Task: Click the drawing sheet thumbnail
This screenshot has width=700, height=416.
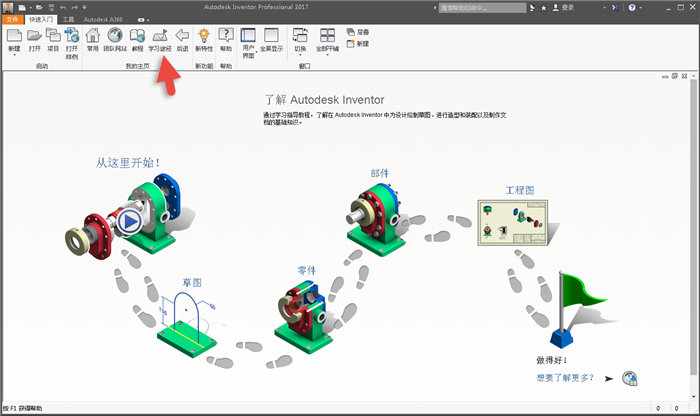Action: click(x=513, y=223)
